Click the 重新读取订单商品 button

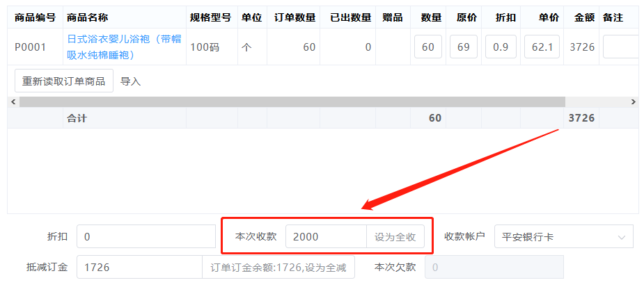coord(64,81)
